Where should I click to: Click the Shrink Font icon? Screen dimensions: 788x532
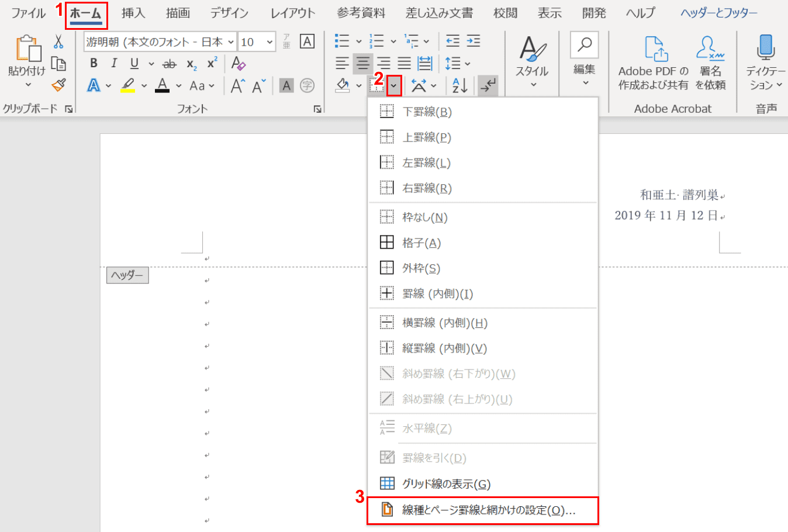click(259, 86)
